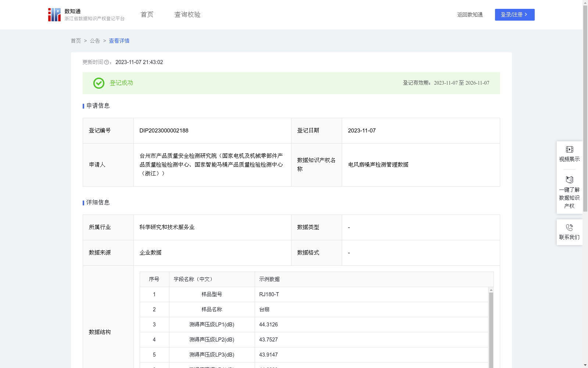The height and width of the screenshot is (368, 588).
Task: Click the update time 2023-11-07 21:43:02
Action: [x=139, y=63]
